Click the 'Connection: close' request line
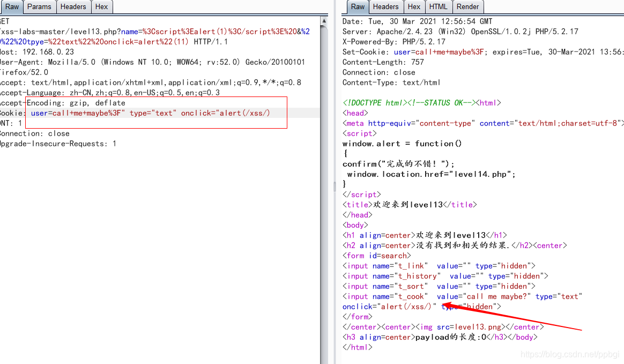Screen dimensions: 624x364 click(x=35, y=133)
